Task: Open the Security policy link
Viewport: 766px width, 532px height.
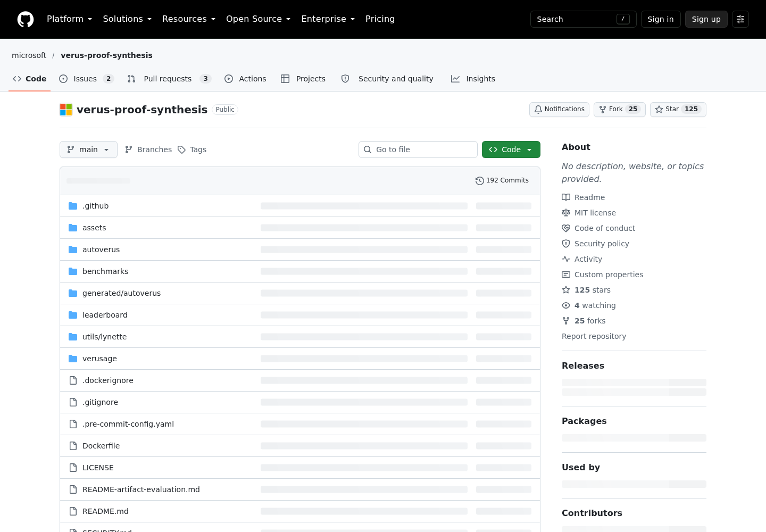Action: click(x=595, y=244)
